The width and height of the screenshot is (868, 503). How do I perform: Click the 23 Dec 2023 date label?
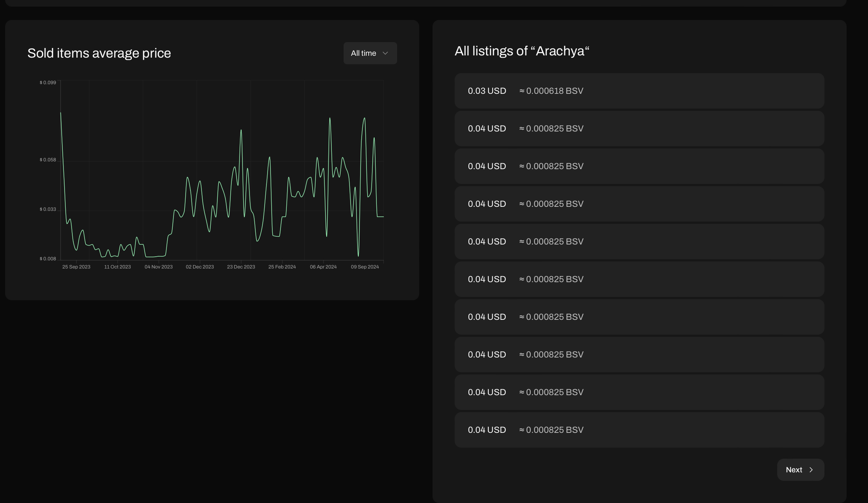(x=241, y=267)
